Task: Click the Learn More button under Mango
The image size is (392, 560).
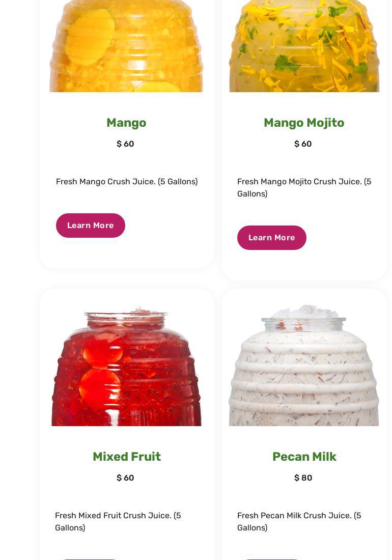Action: (x=90, y=226)
